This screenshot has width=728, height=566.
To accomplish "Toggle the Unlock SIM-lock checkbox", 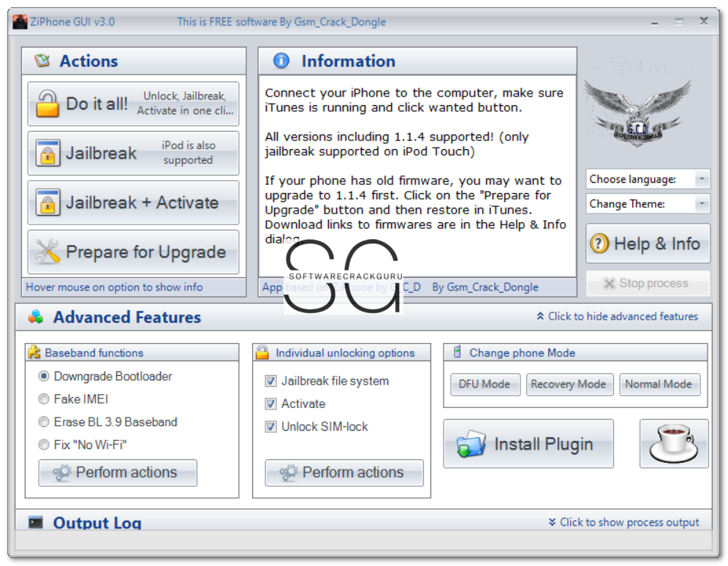I will click(270, 426).
